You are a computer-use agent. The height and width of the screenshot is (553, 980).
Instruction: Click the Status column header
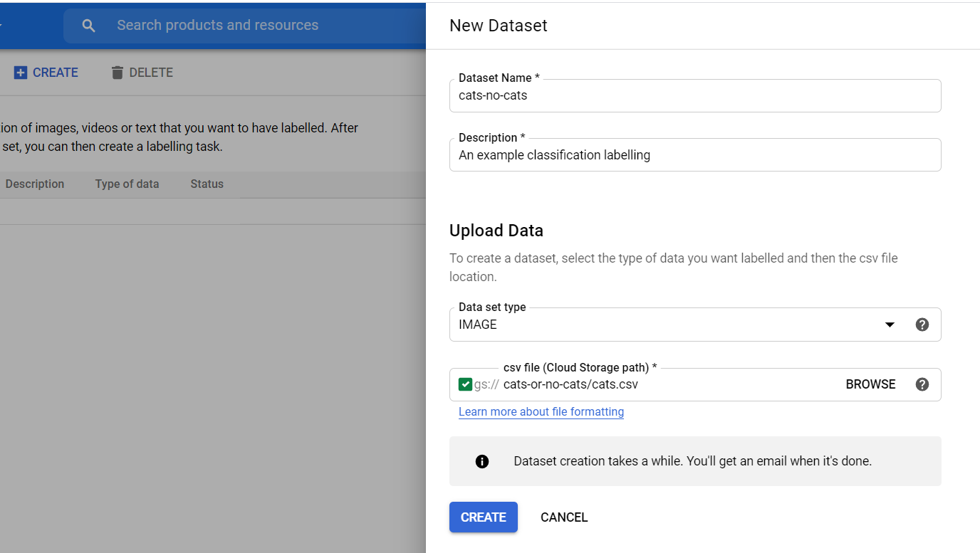click(x=207, y=184)
